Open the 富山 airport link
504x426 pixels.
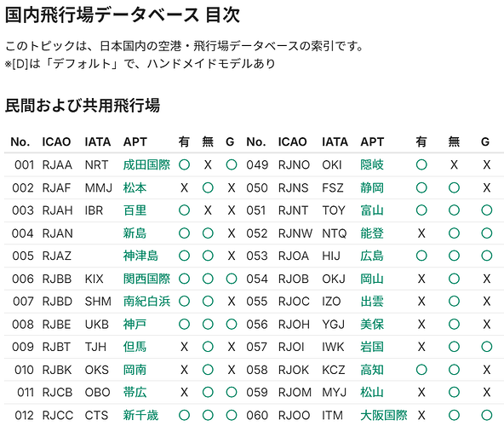pyautogui.click(x=372, y=210)
